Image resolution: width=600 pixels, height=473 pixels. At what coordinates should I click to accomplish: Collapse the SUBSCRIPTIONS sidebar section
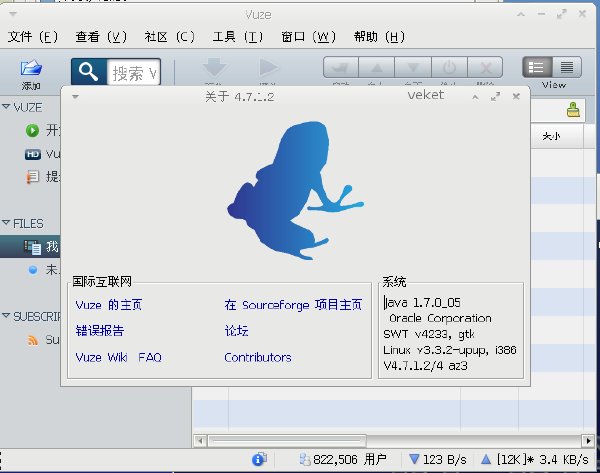[x=6, y=316]
